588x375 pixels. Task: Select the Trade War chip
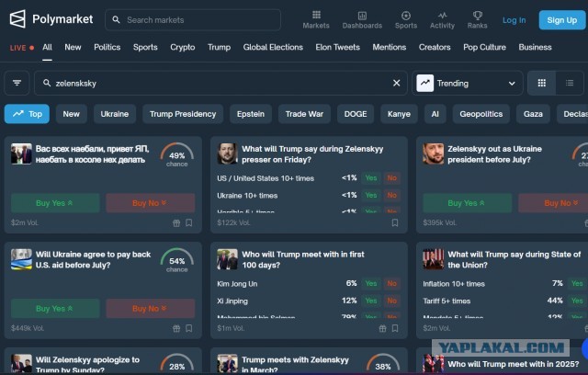[304, 114]
